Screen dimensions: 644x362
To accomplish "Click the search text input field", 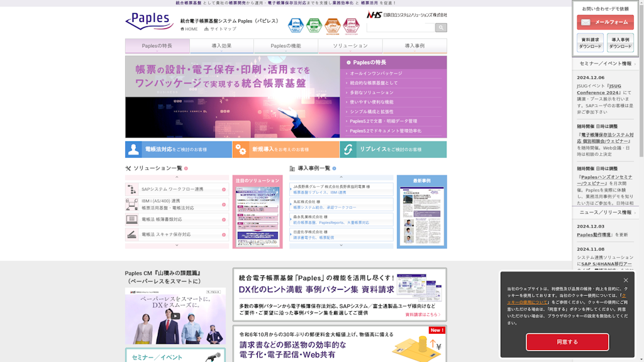I will [x=401, y=28].
